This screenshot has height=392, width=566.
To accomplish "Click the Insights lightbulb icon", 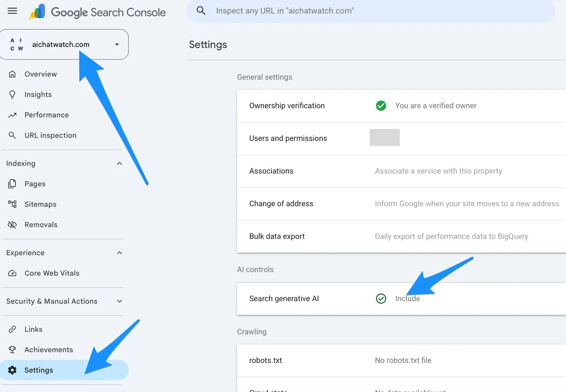I will 12,94.
